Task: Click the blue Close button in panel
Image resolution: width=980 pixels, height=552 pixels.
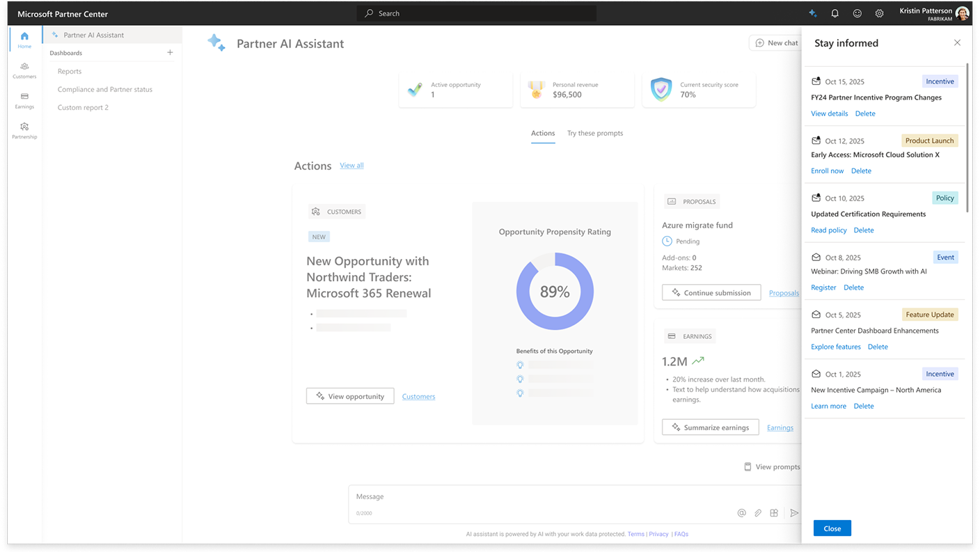Action: point(832,528)
